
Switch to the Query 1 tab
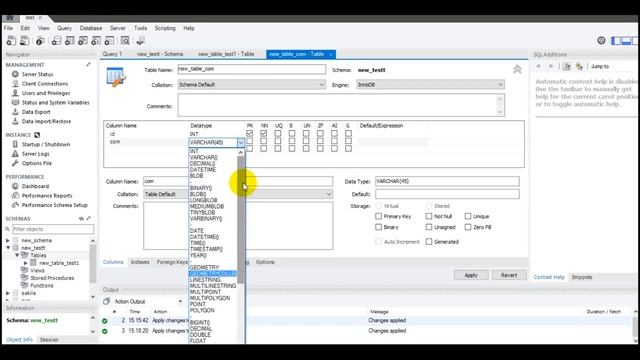click(112, 54)
